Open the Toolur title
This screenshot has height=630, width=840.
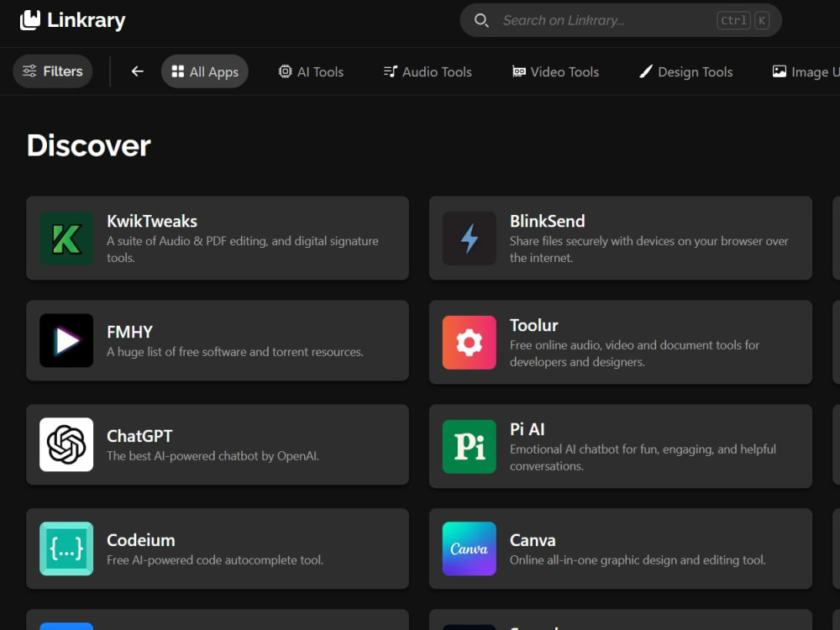tap(534, 325)
